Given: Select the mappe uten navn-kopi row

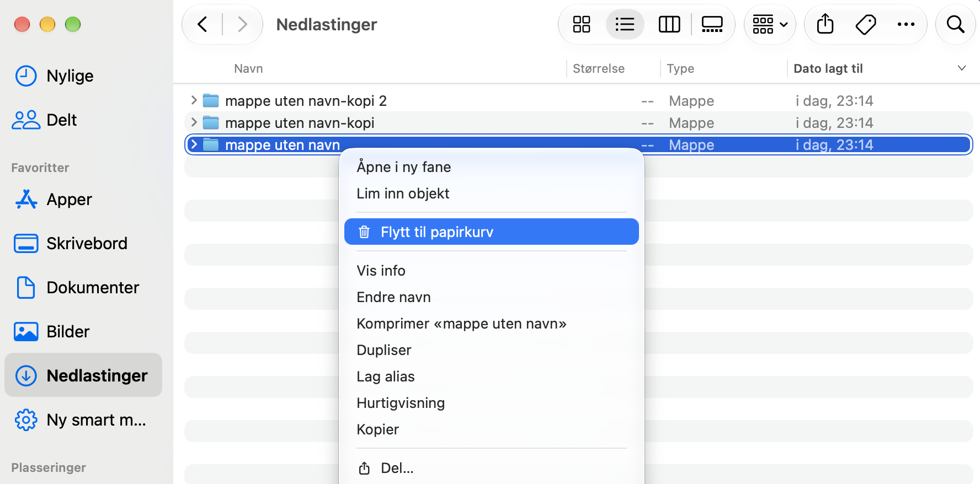Looking at the screenshot, I should tap(578, 122).
